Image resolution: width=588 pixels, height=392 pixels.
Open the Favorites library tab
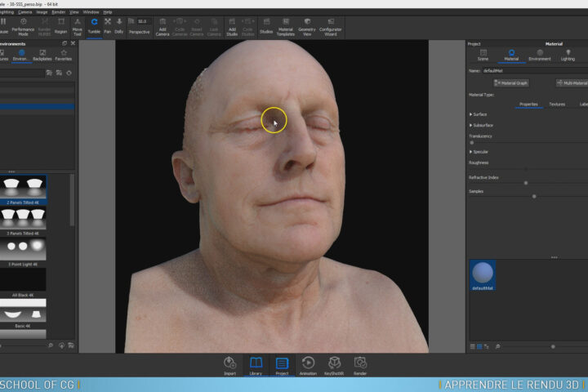coord(64,56)
